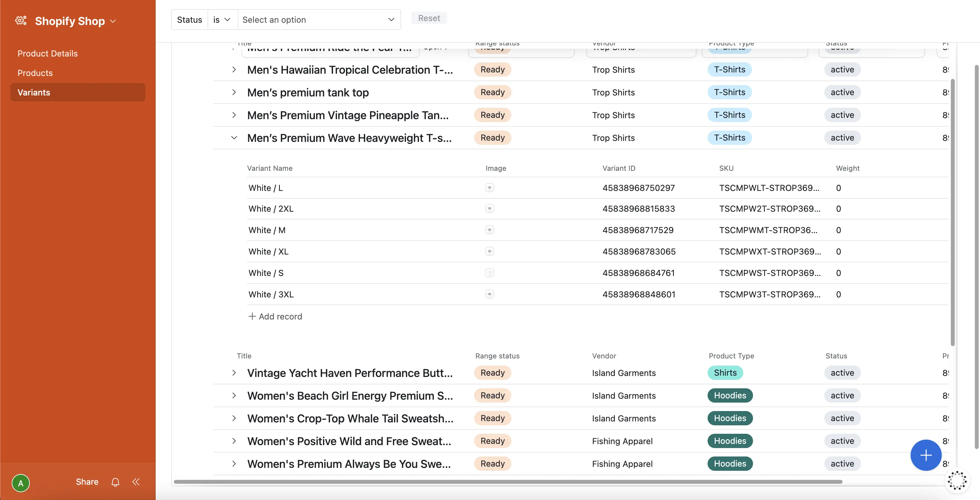The image size is (980, 500).
Task: Open the notifications bell
Action: coord(115,482)
